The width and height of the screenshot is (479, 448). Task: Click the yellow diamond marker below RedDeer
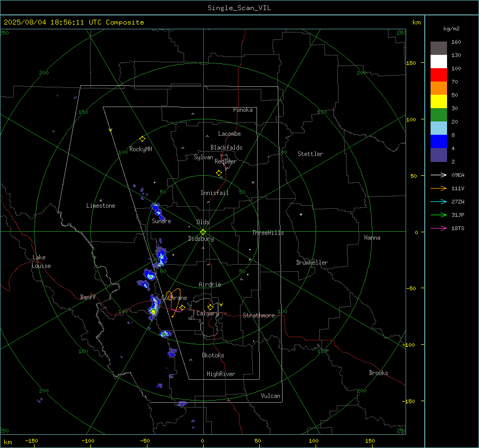pos(219,173)
